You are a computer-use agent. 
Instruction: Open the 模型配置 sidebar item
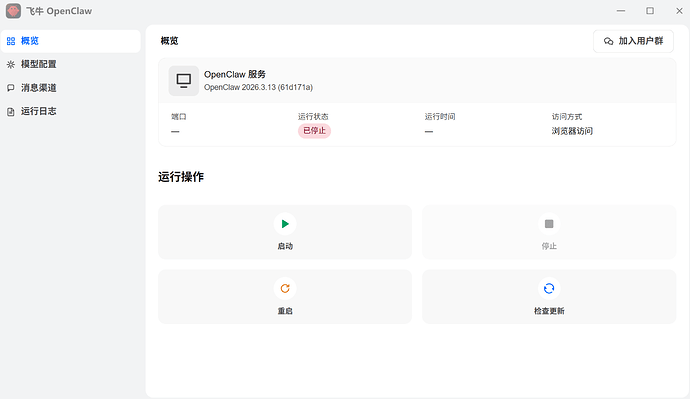pos(71,64)
